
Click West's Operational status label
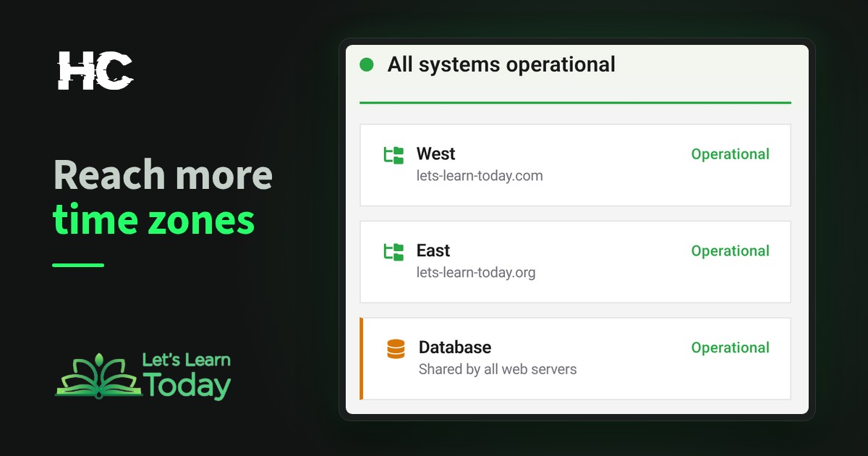(730, 154)
